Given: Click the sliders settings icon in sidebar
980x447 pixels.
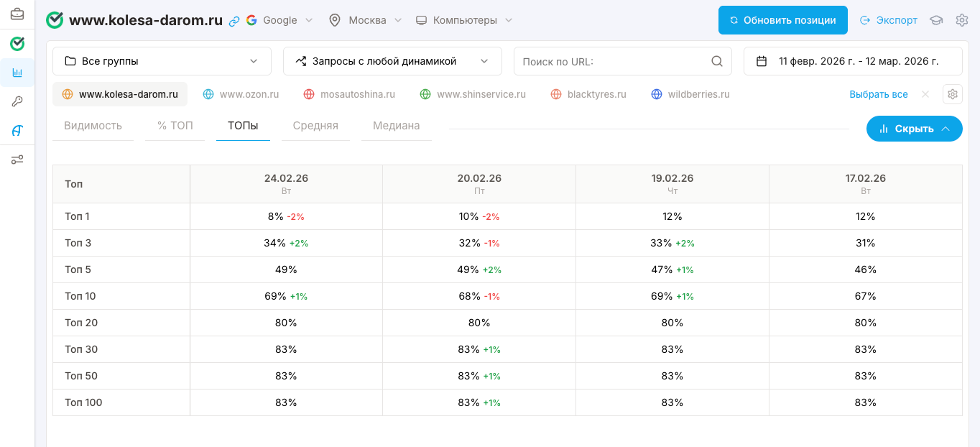Looking at the screenshot, I should 17,160.
